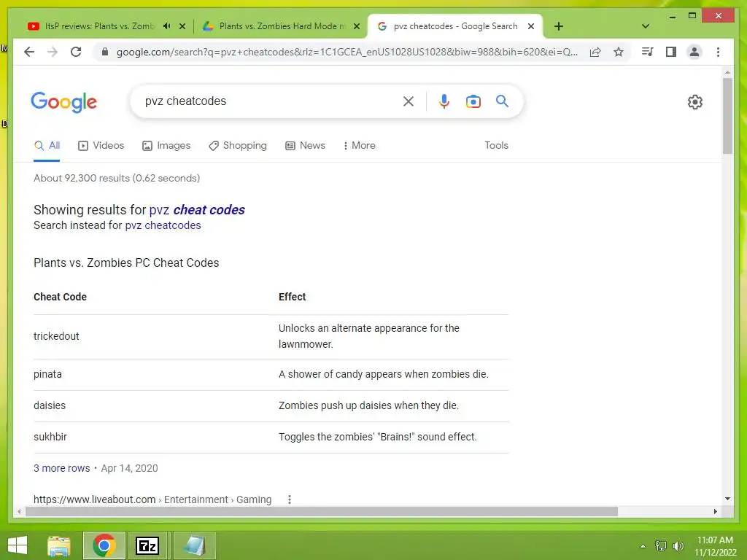Click the daisies cheat code cell
Viewport: 747px width, 560px height.
pos(50,405)
